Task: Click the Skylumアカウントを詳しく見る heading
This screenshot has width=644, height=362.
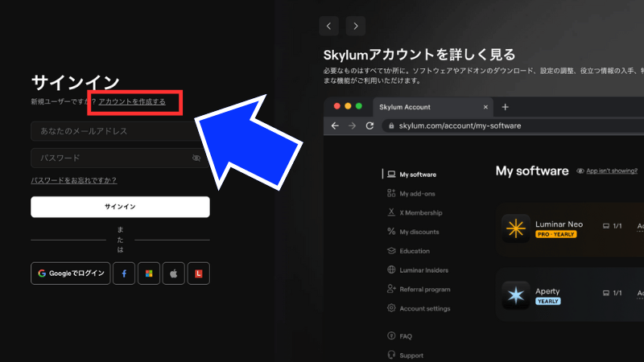Action: (x=419, y=55)
